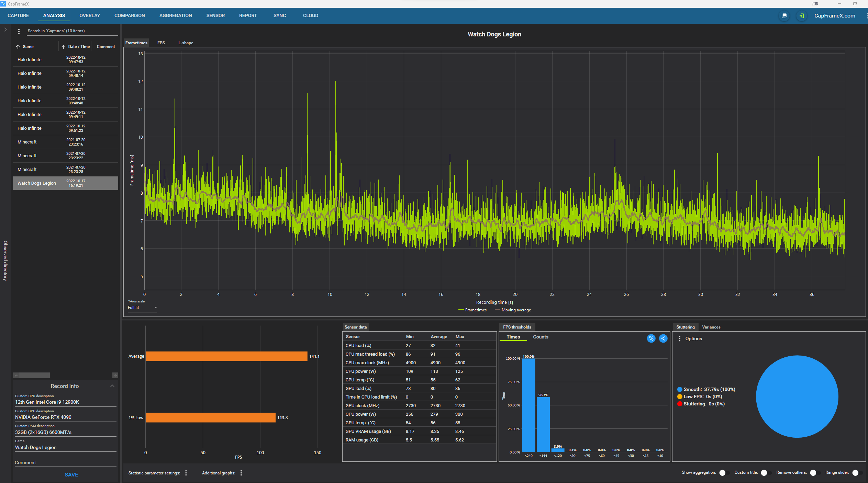Image resolution: width=868 pixels, height=483 pixels.
Task: Edit the Custom RAM description field
Action: tap(66, 432)
